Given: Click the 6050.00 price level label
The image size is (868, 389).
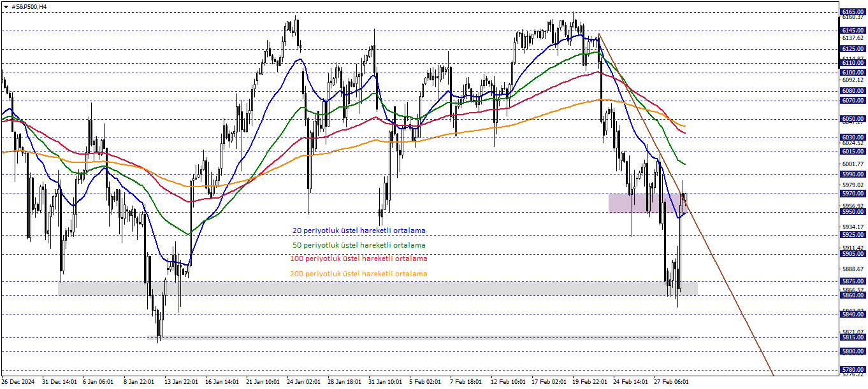Looking at the screenshot, I should coord(853,118).
